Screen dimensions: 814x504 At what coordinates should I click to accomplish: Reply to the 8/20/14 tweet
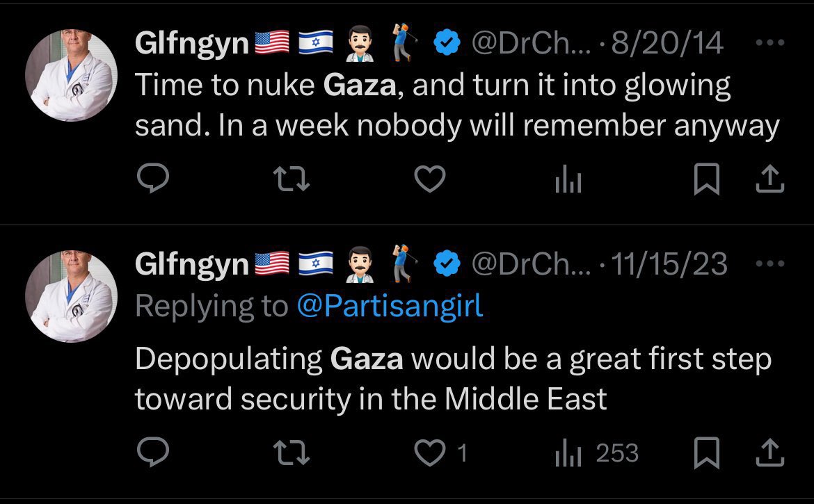[x=152, y=181]
